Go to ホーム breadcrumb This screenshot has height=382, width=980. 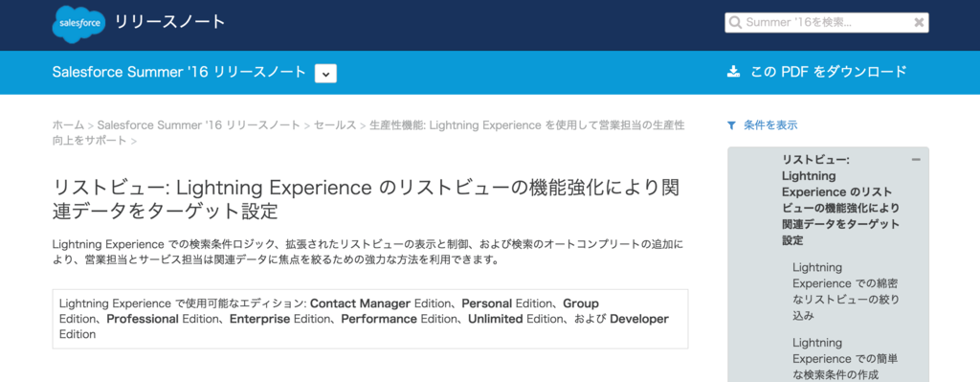pos(69,125)
